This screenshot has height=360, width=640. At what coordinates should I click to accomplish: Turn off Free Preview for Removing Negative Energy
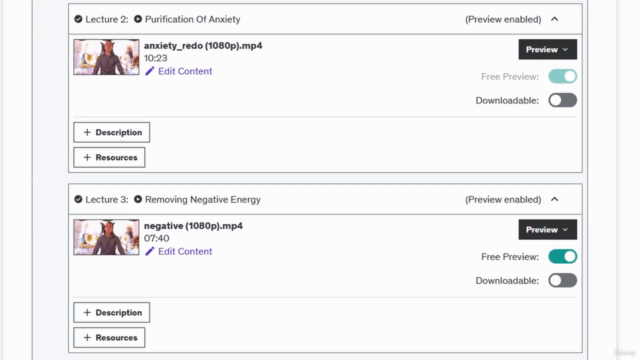[x=562, y=257]
